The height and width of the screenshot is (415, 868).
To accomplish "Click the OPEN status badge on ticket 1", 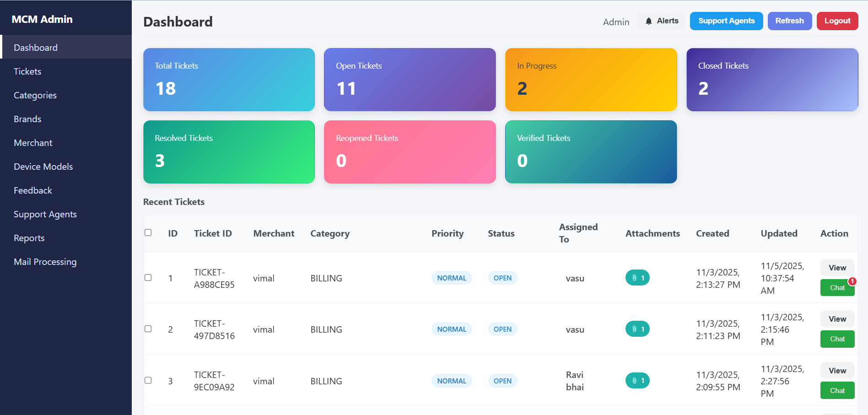I will pos(502,277).
